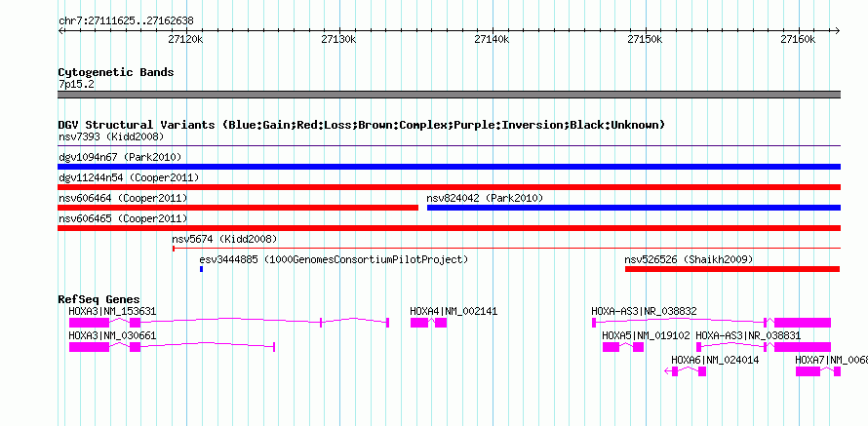The height and width of the screenshot is (426, 868).
Task: Click the nsv7393 purple inversion line
Action: tap(449, 146)
